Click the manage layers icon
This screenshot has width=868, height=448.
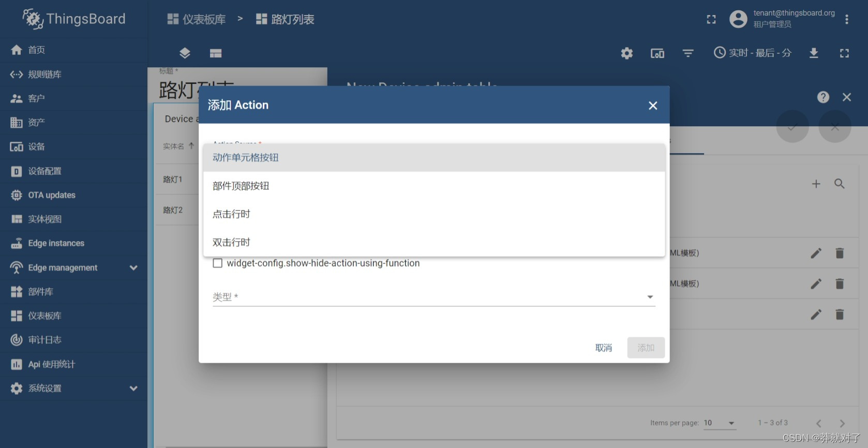185,53
